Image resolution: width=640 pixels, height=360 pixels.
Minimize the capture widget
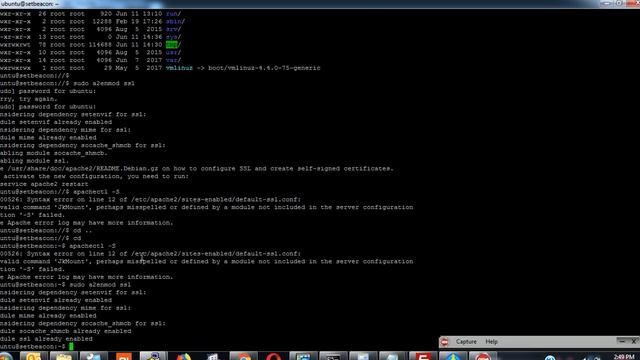click(621, 341)
